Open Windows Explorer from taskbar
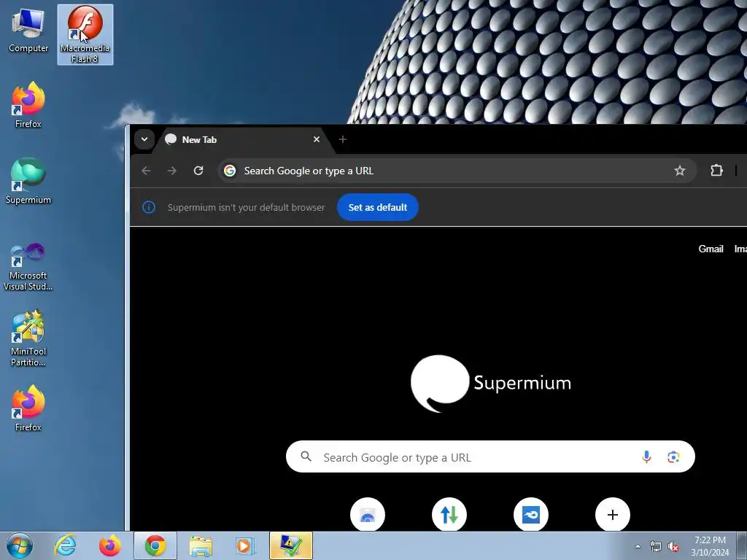 click(201, 545)
